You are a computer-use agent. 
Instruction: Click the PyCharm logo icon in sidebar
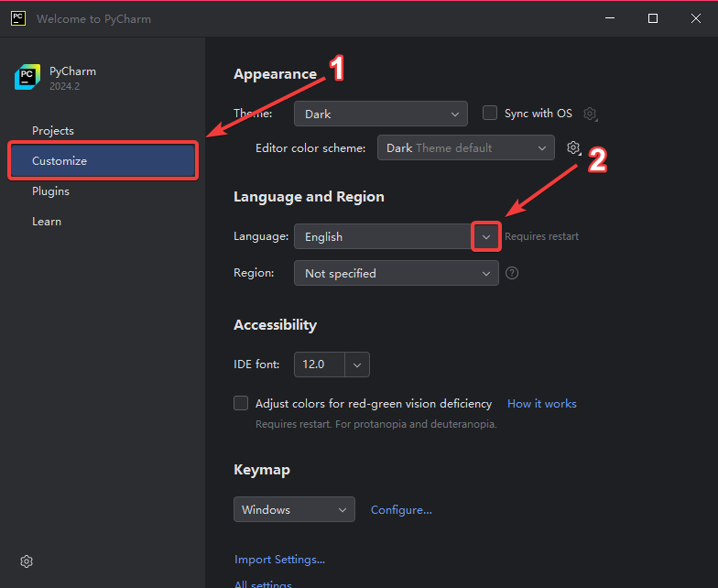[27, 77]
